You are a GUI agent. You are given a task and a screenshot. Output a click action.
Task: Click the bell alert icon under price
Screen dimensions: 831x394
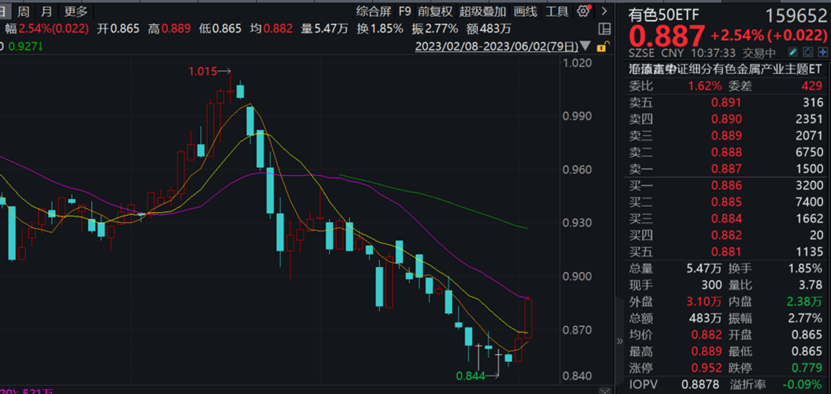(x=808, y=52)
